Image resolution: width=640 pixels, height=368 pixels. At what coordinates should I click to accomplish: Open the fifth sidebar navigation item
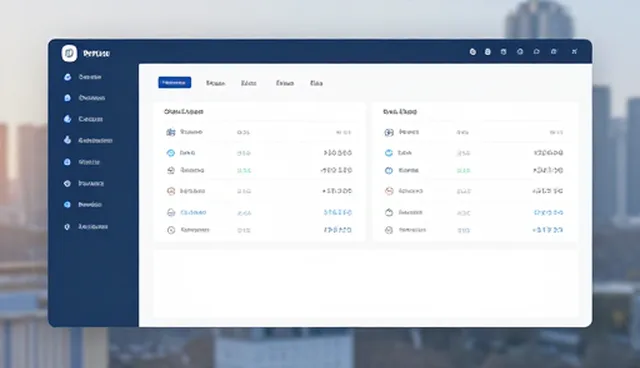point(82,162)
